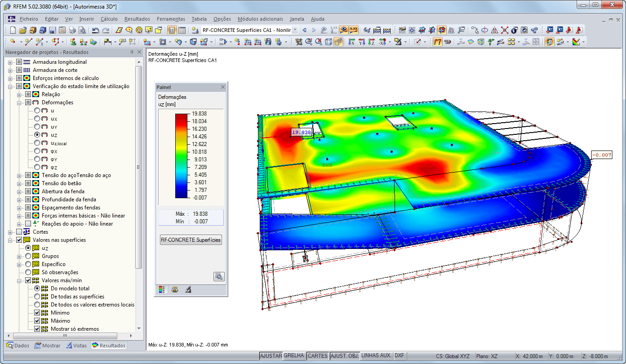Open the color scale tab in Painel
626x364 pixels.
point(162,289)
